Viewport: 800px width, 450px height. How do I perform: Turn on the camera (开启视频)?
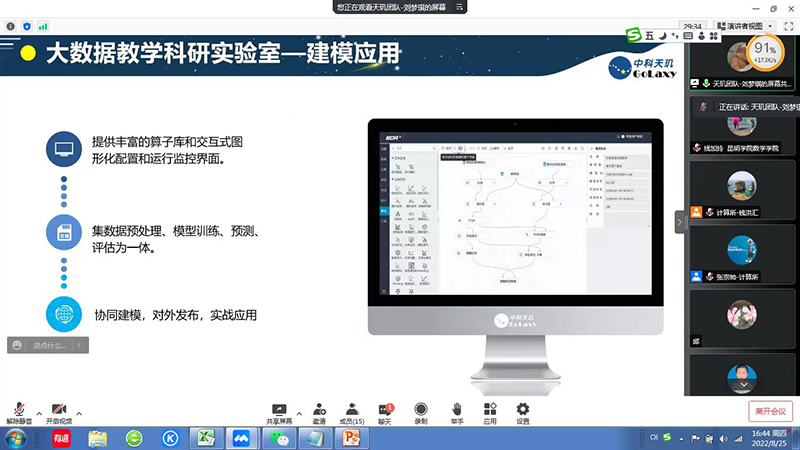59,411
